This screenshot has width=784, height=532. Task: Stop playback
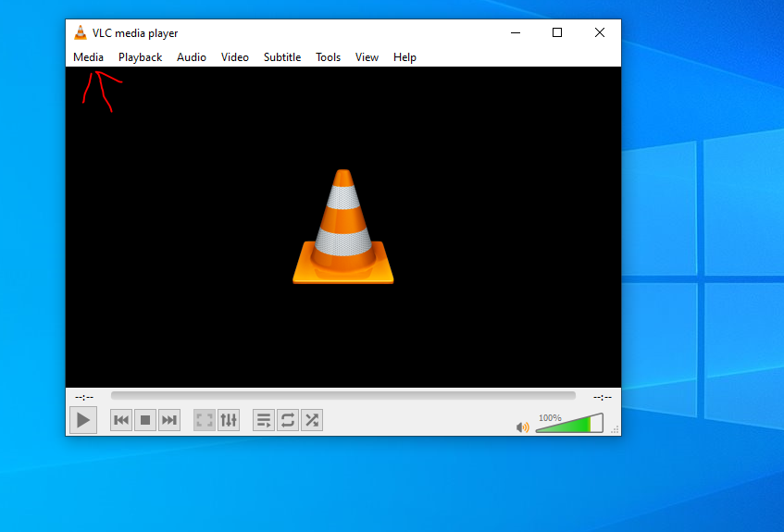145,420
